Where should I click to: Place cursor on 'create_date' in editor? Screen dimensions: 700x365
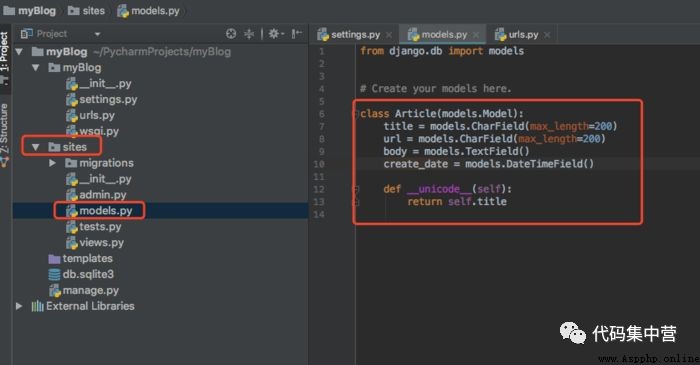416,164
